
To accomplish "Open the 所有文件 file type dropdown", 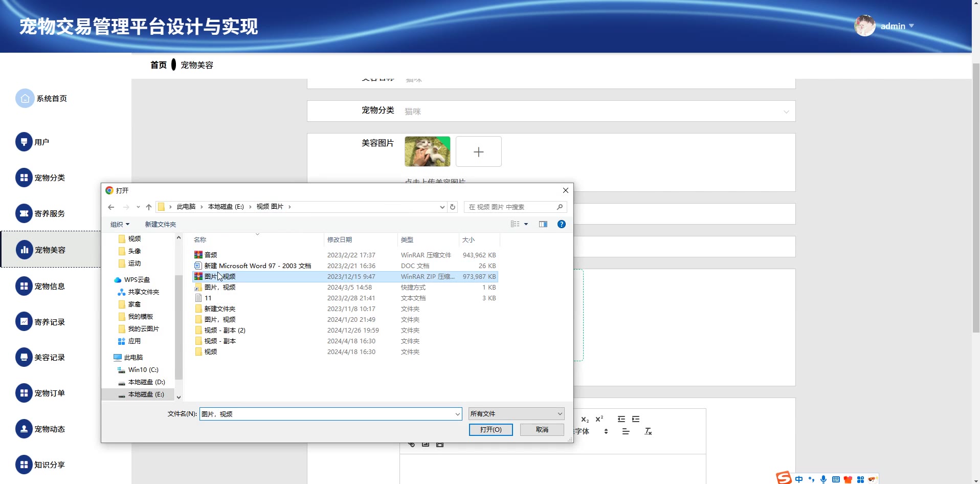I will click(516, 414).
